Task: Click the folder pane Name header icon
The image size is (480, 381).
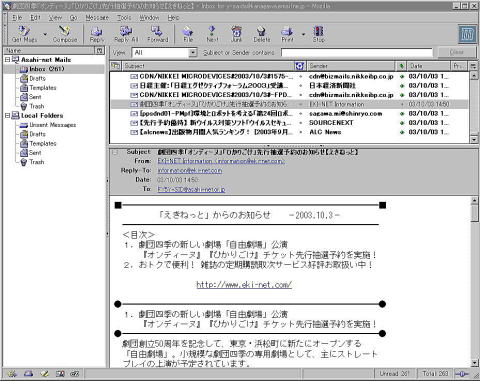Action: point(99,50)
